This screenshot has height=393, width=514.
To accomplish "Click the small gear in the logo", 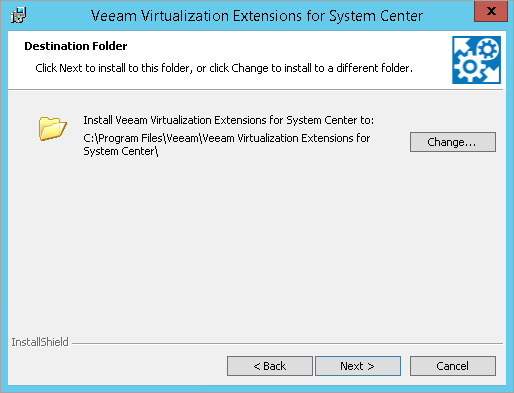I will (488, 50).
